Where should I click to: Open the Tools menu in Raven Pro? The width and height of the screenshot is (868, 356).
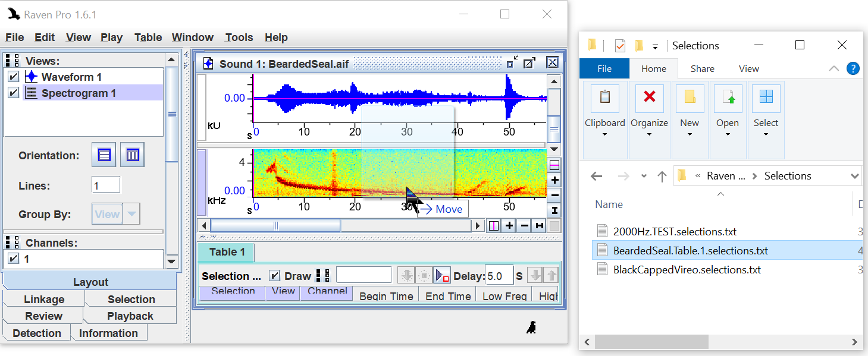(239, 37)
